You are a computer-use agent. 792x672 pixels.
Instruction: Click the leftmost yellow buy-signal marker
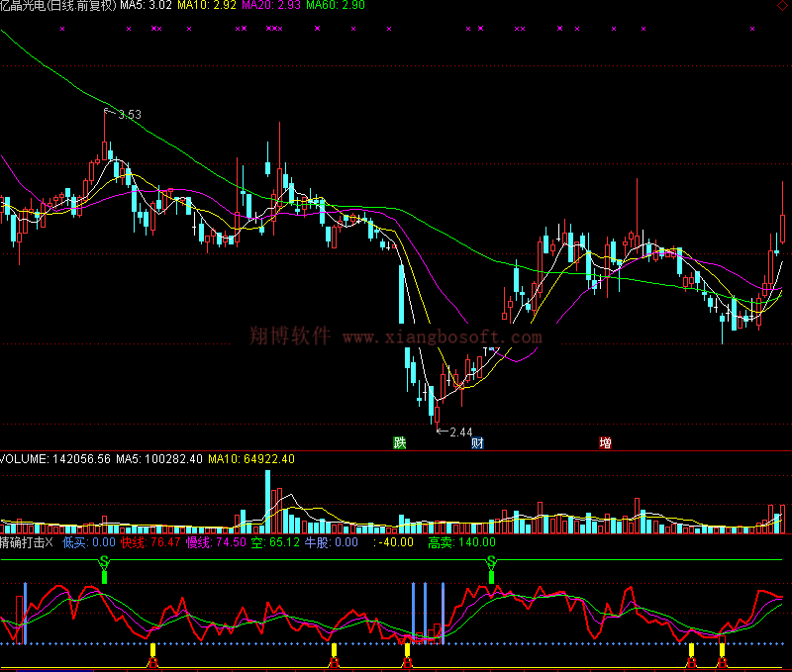point(152,651)
